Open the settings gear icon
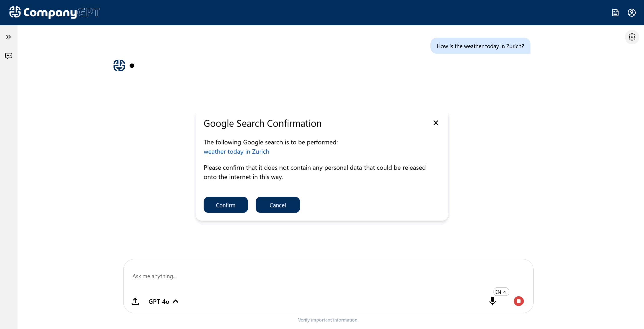644x329 pixels. point(632,37)
